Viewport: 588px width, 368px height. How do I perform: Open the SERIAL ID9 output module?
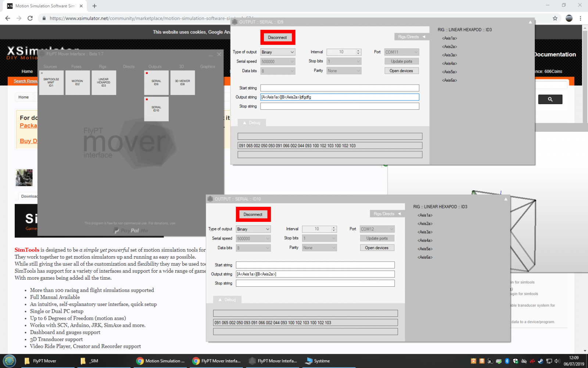point(157,82)
